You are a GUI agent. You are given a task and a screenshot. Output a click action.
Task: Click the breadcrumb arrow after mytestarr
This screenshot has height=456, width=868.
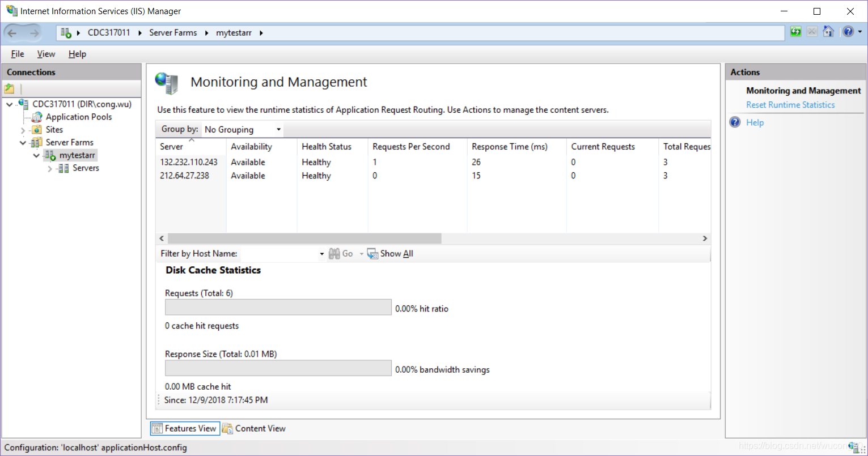click(x=261, y=33)
